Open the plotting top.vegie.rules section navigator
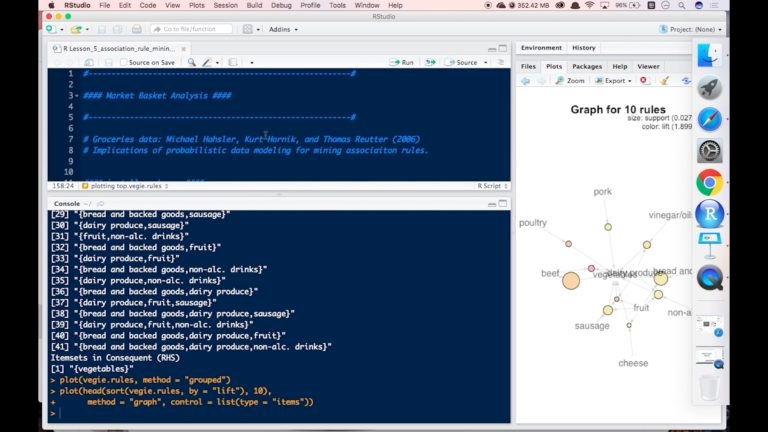Image resolution: width=768 pixels, height=432 pixels. tap(125, 186)
